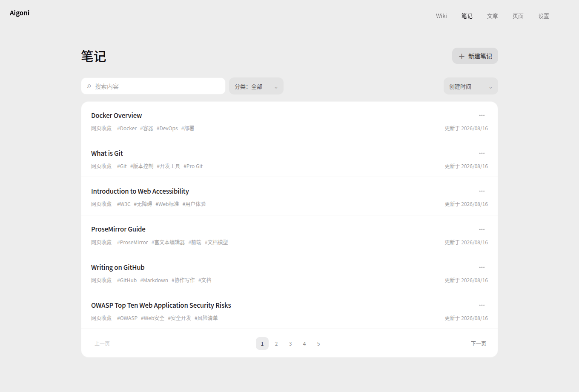Click the #前端 tag

coord(195,242)
